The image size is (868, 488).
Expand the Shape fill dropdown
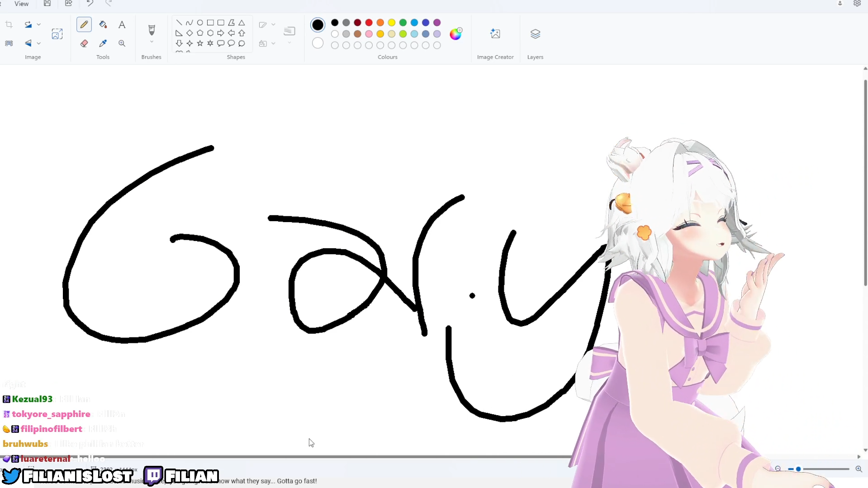[x=273, y=43]
